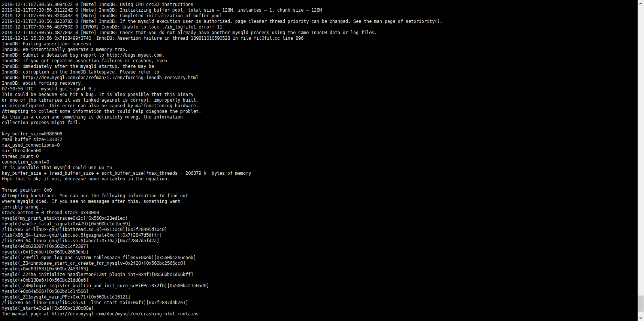Click the scrollbar down arrow
Screen dimensions: 644x321
641,318
